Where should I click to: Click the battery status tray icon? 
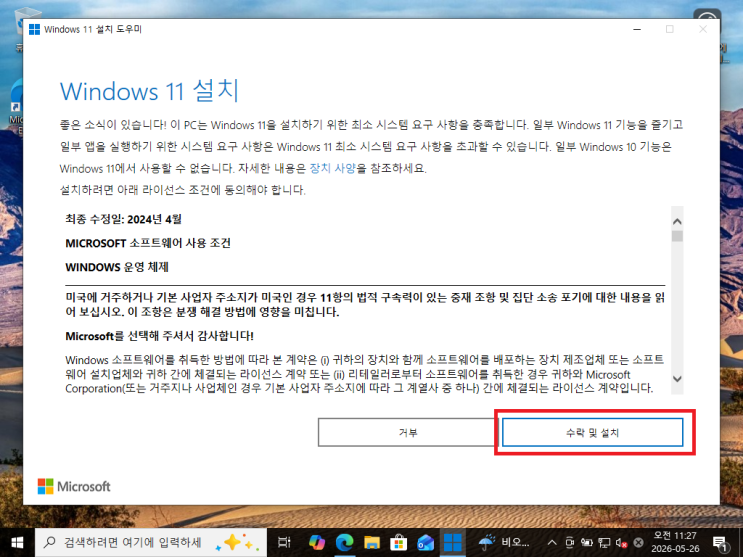tap(587, 542)
